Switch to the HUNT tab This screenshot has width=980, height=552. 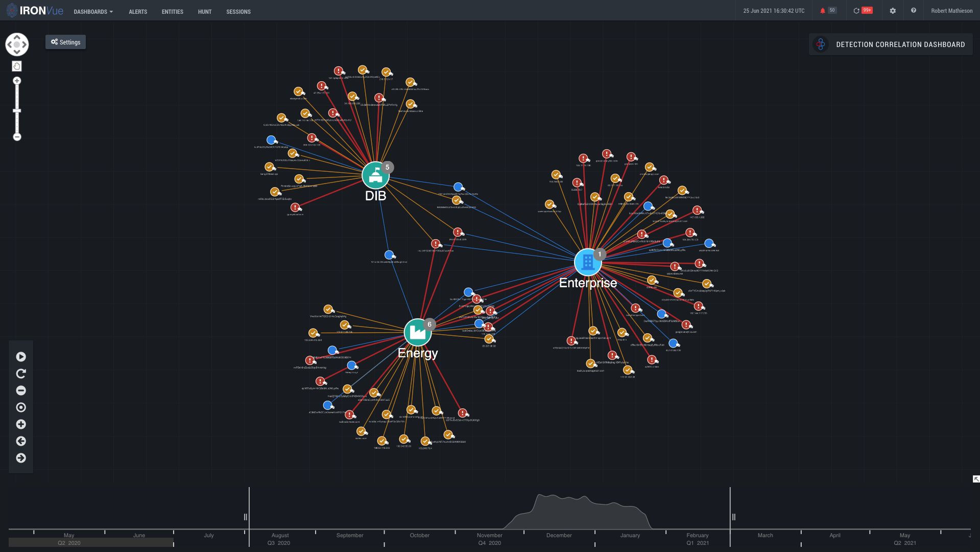point(204,11)
